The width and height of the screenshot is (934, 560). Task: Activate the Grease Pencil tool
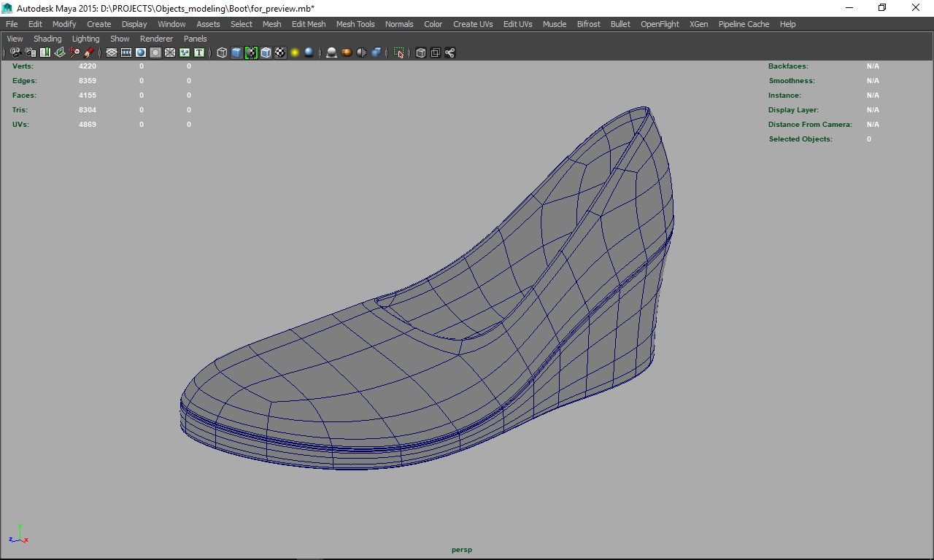[x=88, y=52]
